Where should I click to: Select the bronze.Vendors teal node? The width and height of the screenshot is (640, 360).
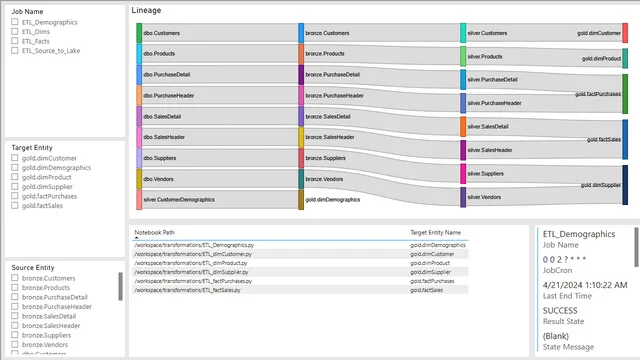point(301,179)
